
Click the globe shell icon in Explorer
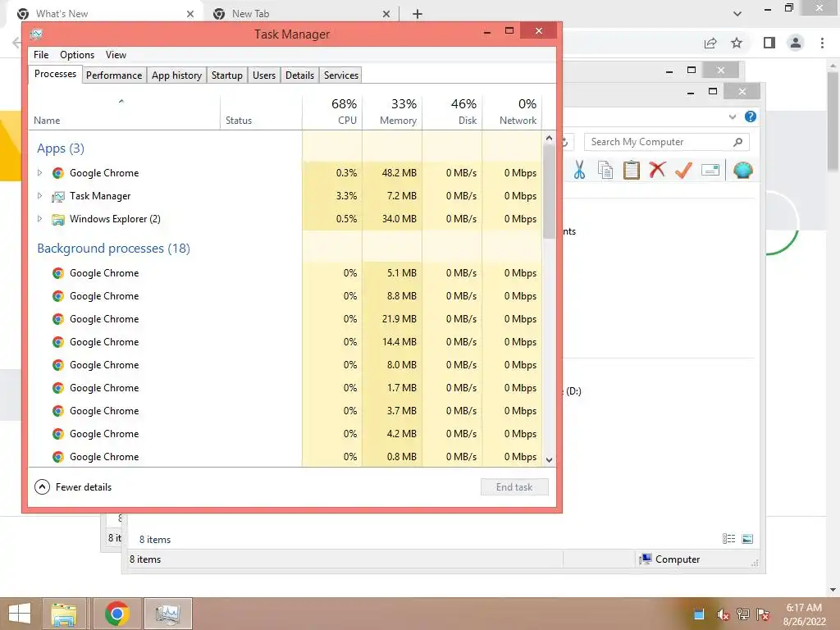743,171
